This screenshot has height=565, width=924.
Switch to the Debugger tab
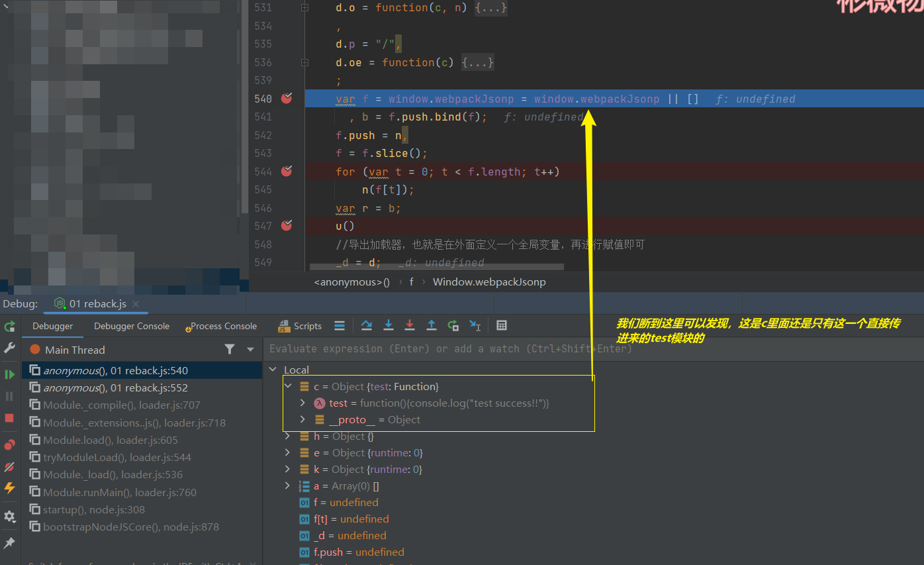(x=53, y=326)
